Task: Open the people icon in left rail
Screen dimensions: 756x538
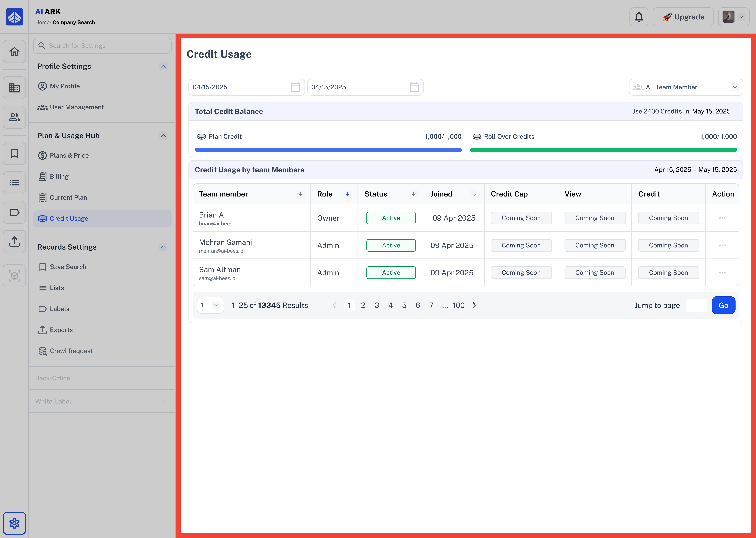Action: 14,117
